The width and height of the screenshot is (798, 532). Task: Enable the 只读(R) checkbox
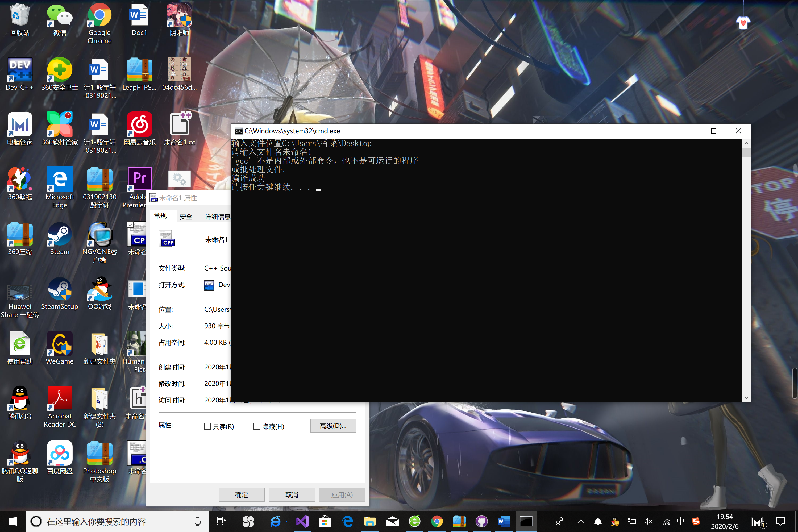(208, 426)
